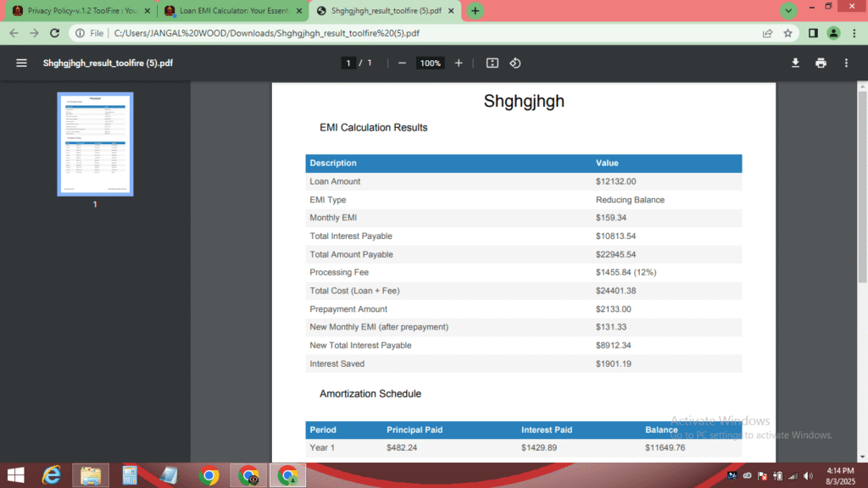This screenshot has width=868, height=488.
Task: Open a new browser tab
Action: point(474,11)
